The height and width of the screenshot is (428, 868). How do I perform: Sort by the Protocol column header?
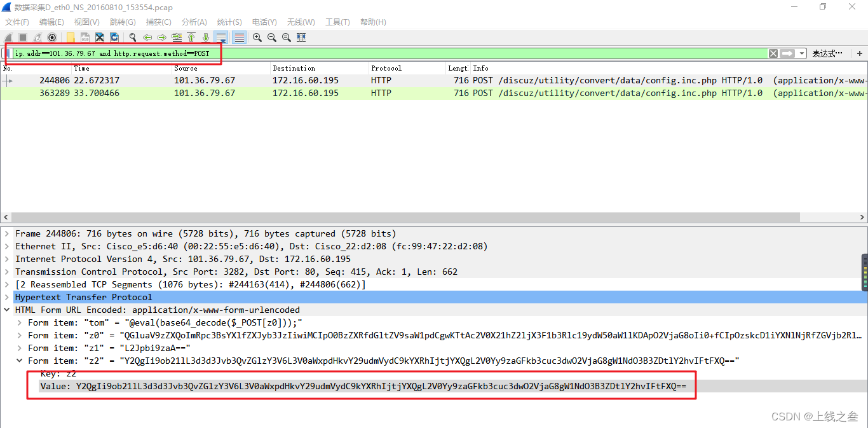(407, 68)
